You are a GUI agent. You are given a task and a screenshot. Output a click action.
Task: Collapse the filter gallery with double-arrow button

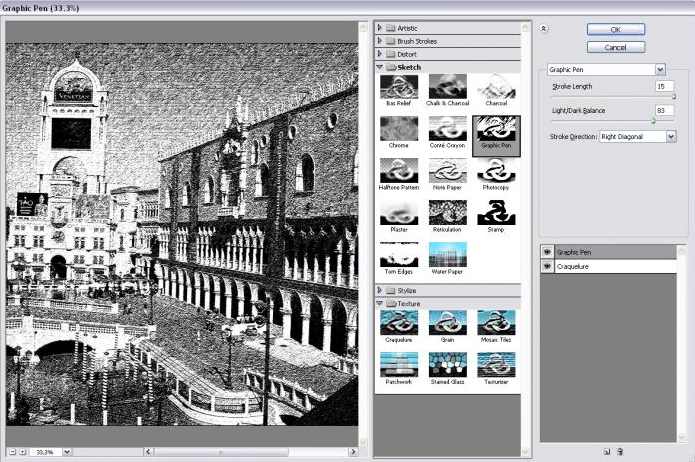pos(544,29)
